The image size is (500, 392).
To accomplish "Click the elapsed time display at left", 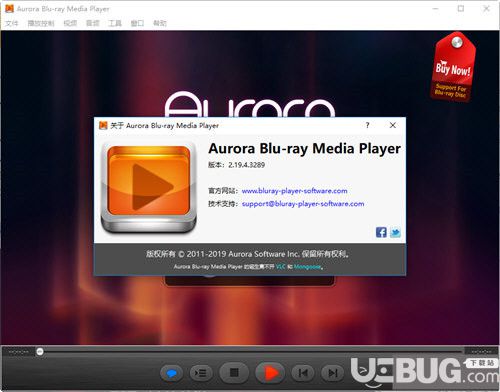I will point(18,352).
